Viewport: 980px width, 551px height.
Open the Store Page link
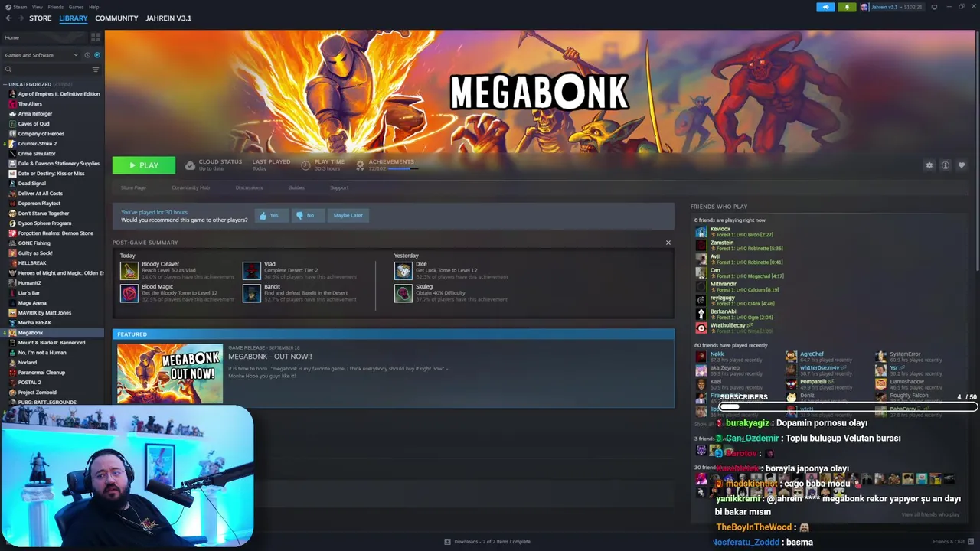point(133,187)
